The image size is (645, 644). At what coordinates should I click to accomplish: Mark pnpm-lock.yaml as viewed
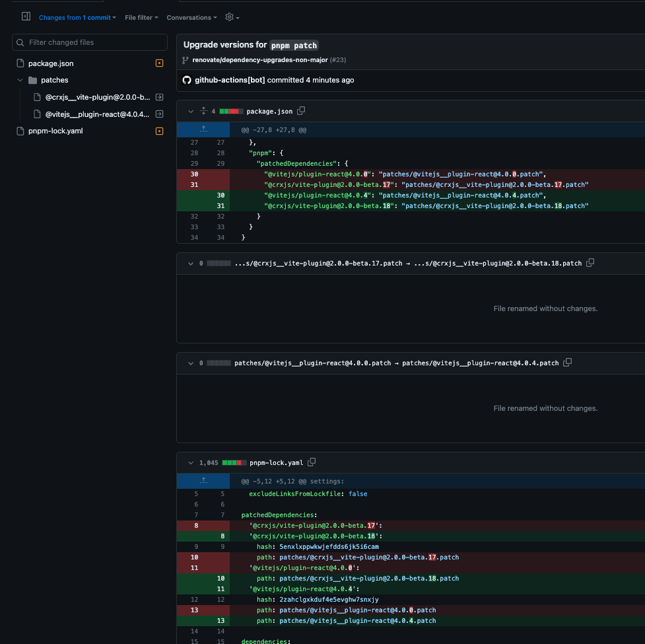pyautogui.click(x=159, y=131)
